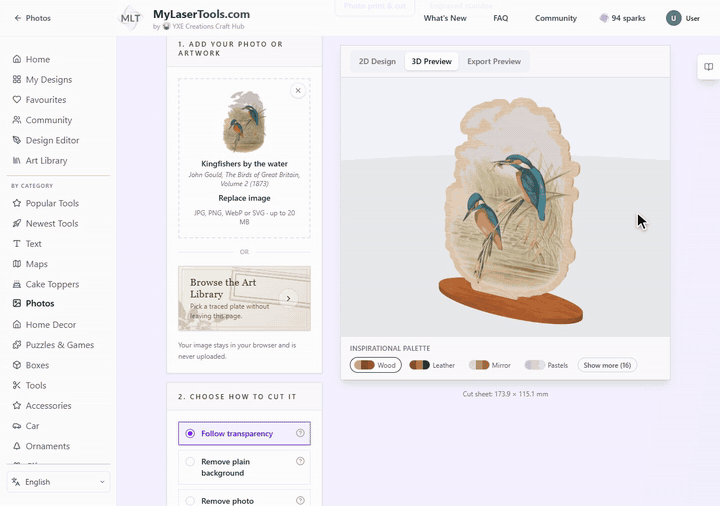Screen dimensions: 720x506
Task: Click the Browse the Art Library arrow
Action: point(288,298)
